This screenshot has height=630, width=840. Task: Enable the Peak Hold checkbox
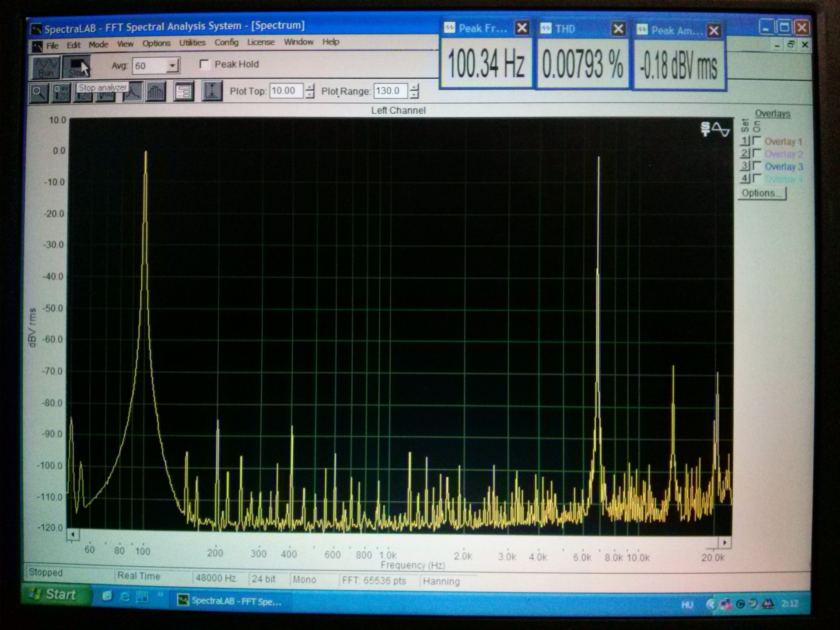coord(204,65)
